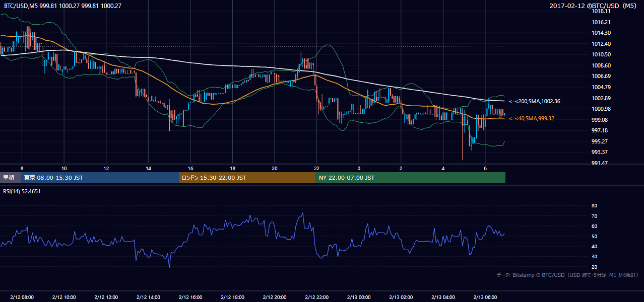The image size is (644, 302).
Task: Click RSI axis level 60
Action: pyautogui.click(x=594, y=226)
